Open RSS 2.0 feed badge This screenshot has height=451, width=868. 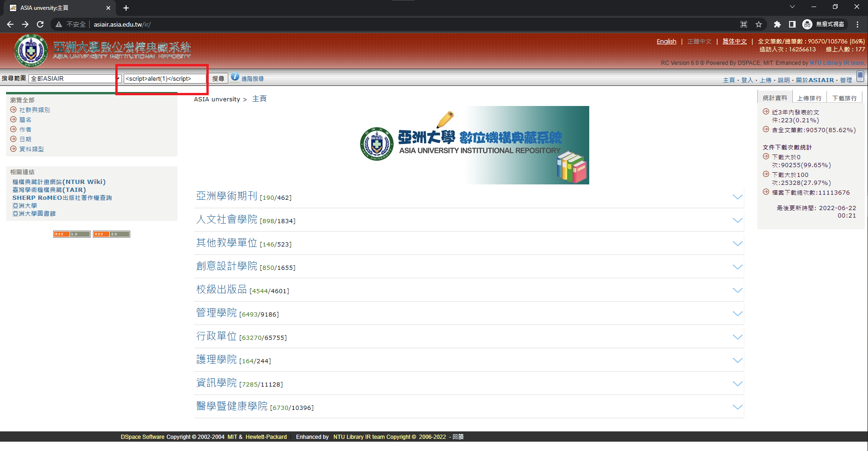[x=112, y=234]
